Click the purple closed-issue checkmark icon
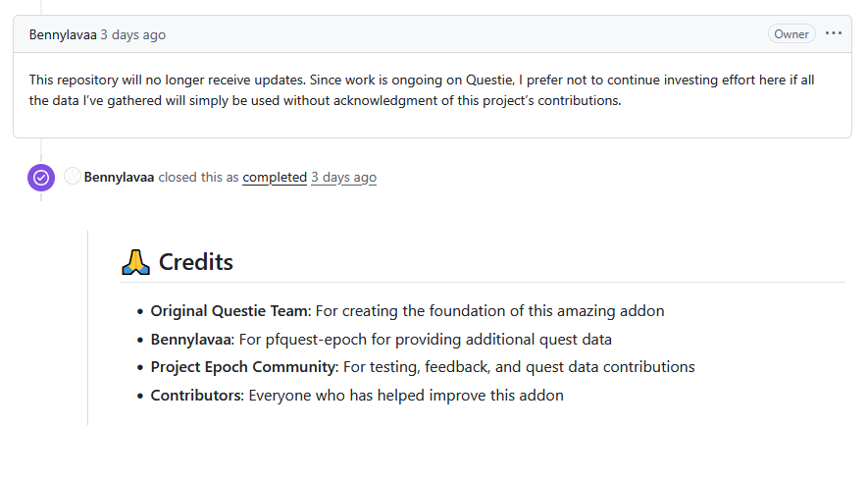The width and height of the screenshot is (868, 482). [41, 178]
